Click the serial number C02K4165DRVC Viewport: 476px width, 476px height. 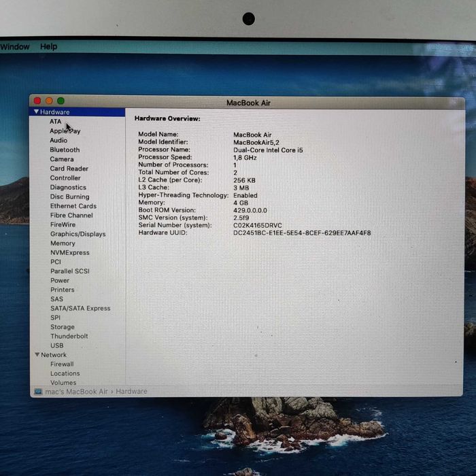point(258,226)
